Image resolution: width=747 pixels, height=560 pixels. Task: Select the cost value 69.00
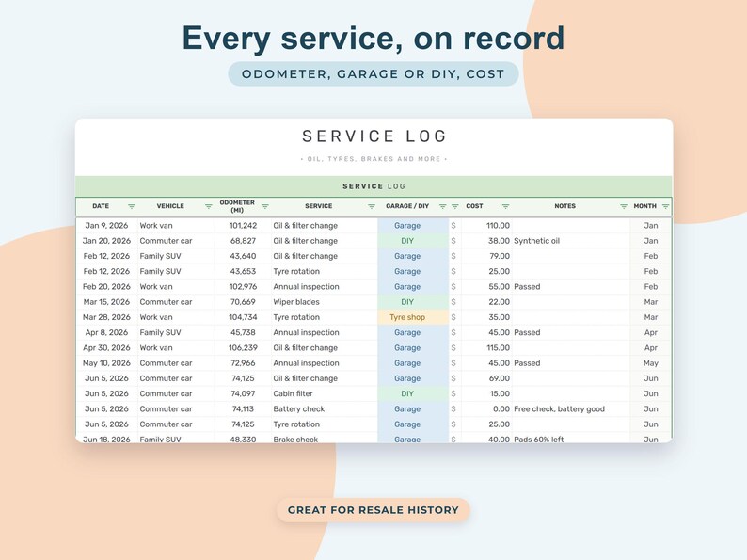(500, 378)
